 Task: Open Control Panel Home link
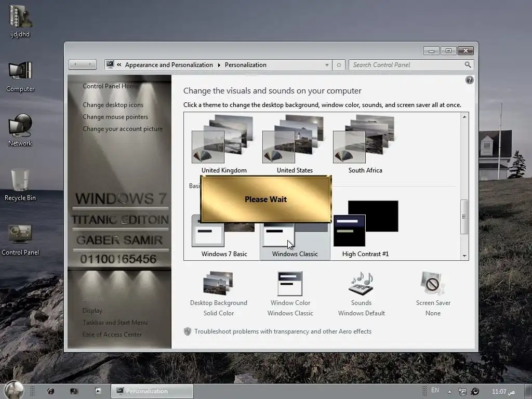(111, 86)
